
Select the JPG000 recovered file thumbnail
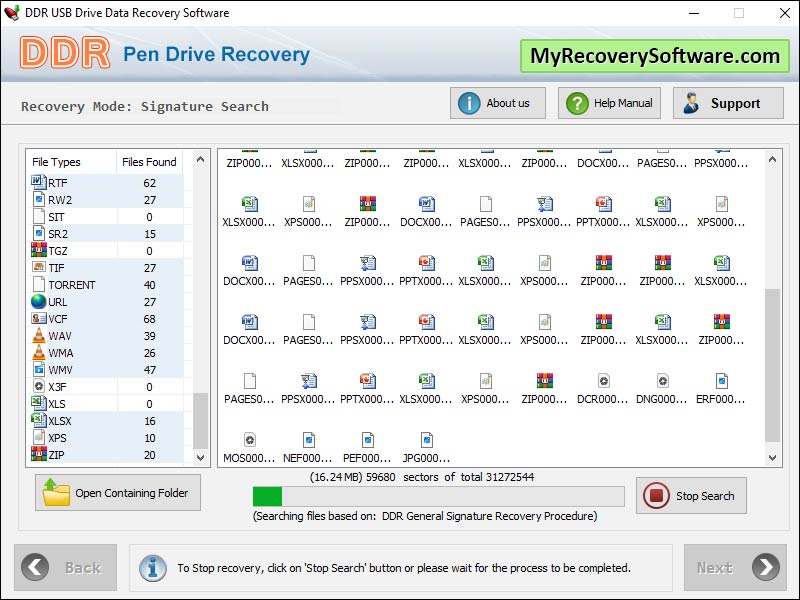click(426, 441)
